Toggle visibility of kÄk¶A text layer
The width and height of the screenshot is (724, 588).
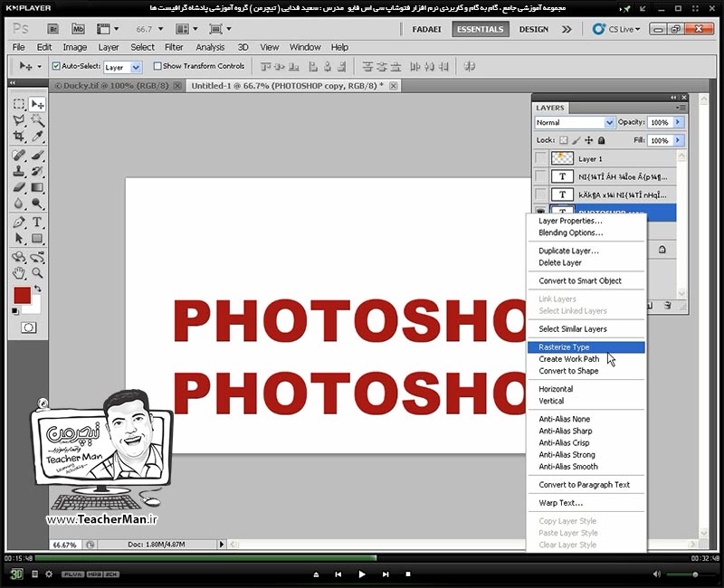(540, 194)
